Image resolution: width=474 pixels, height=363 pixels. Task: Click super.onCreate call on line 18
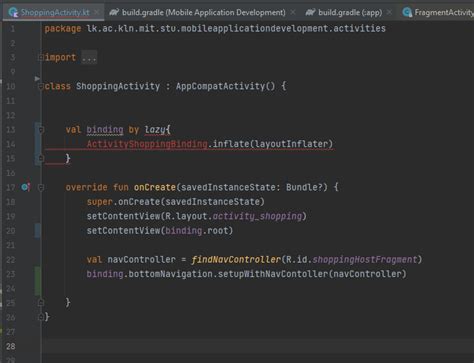176,202
